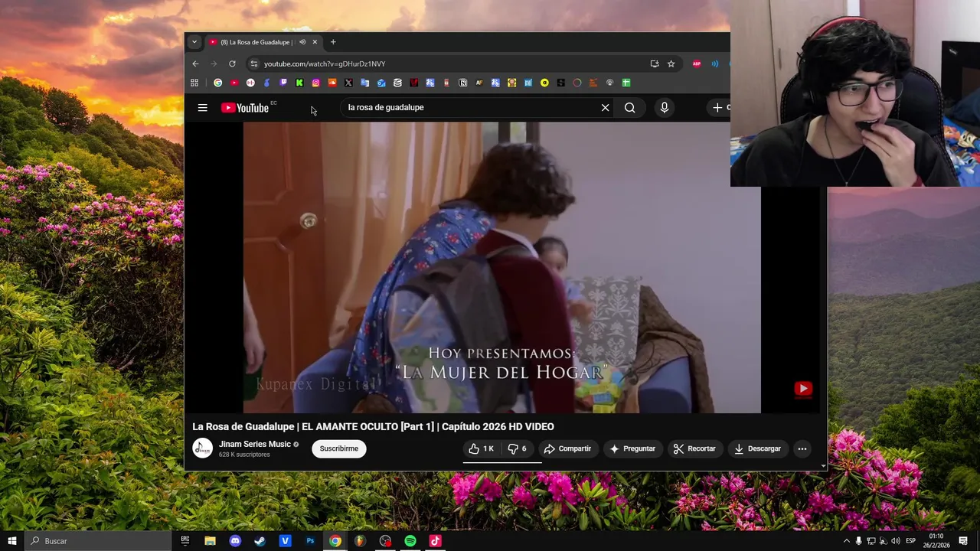This screenshot has width=980, height=551.
Task: Open the X (Twitter) bookmark
Action: [x=348, y=83]
